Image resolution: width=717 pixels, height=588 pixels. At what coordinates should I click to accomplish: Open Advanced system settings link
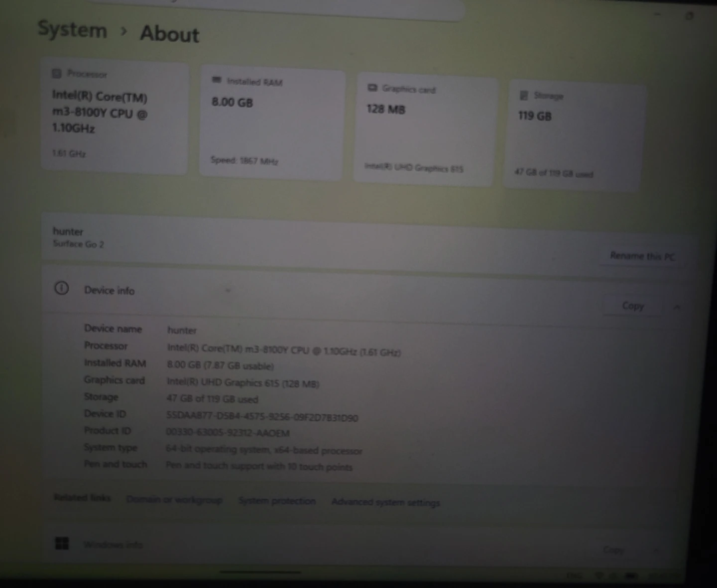(x=386, y=502)
